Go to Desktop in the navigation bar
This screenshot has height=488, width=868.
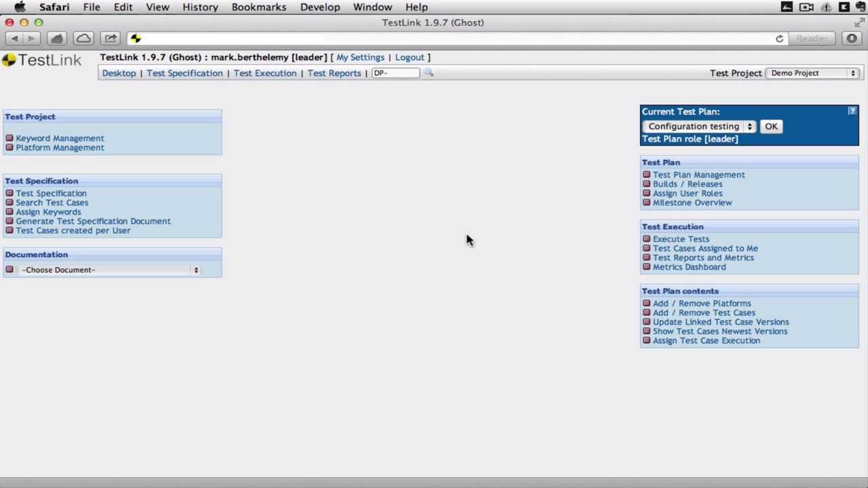click(119, 73)
